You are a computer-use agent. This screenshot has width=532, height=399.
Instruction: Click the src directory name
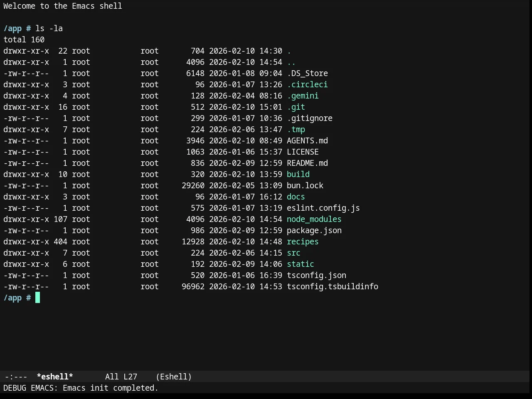pos(293,253)
